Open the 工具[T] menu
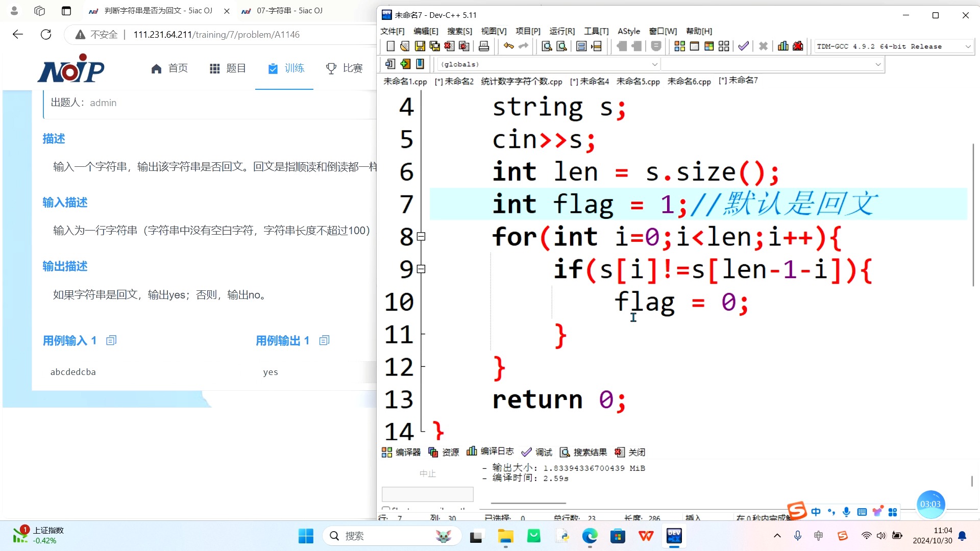 596,31
